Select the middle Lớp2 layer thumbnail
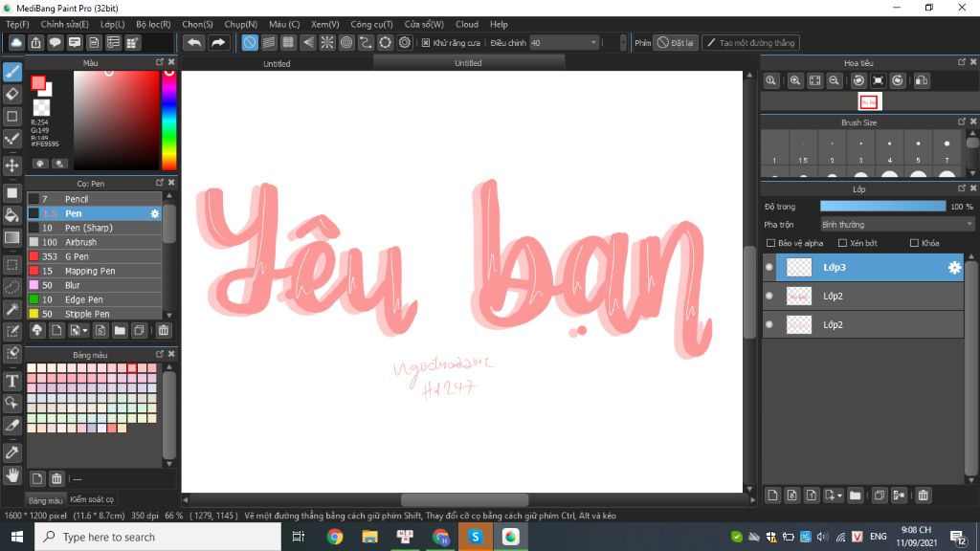Screen dimensions: 980x551 (x=799, y=297)
